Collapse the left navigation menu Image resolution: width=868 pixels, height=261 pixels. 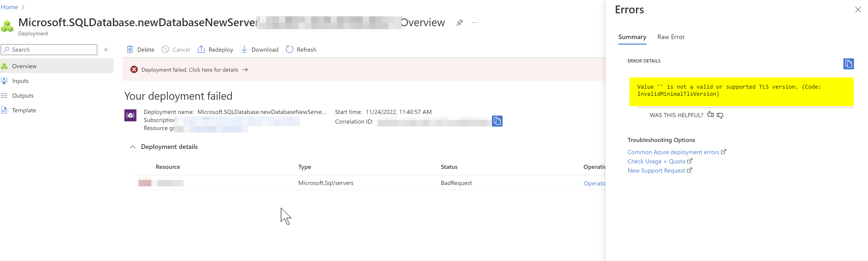(106, 49)
